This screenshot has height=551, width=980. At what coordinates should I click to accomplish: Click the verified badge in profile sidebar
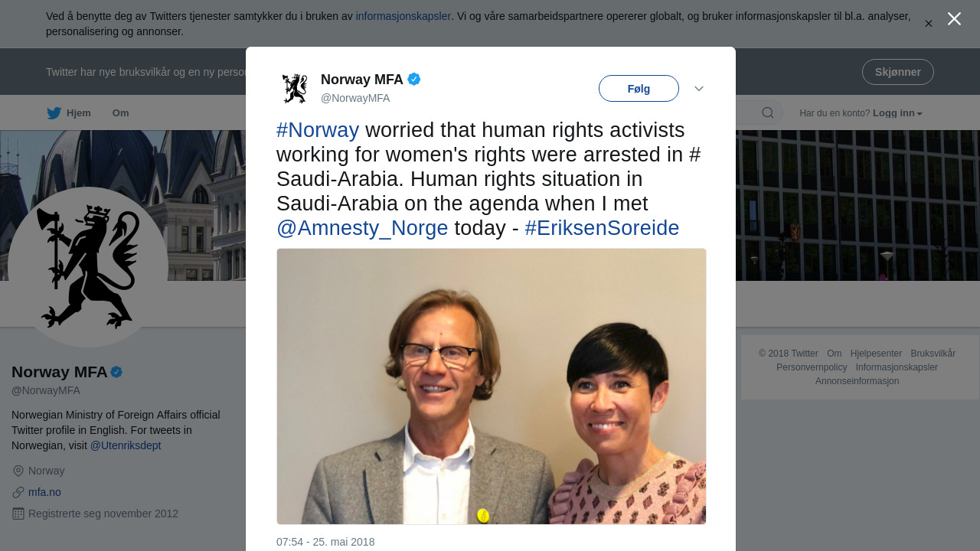[116, 372]
